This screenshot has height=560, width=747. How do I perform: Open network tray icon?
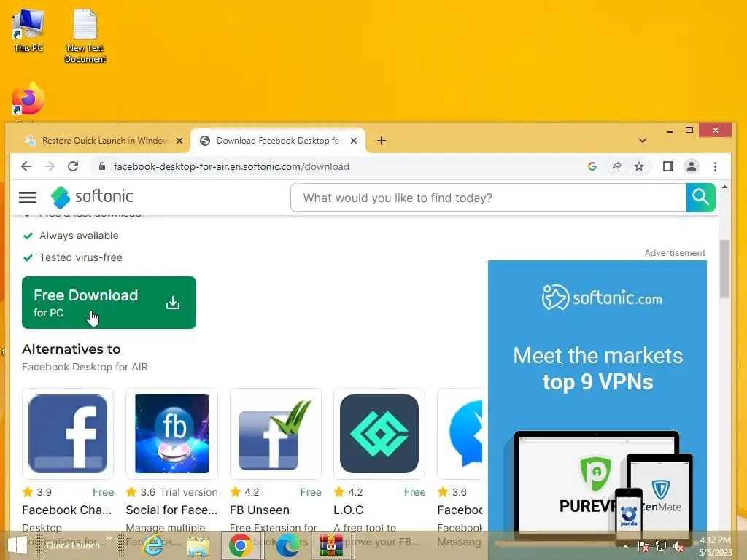pyautogui.click(x=661, y=546)
